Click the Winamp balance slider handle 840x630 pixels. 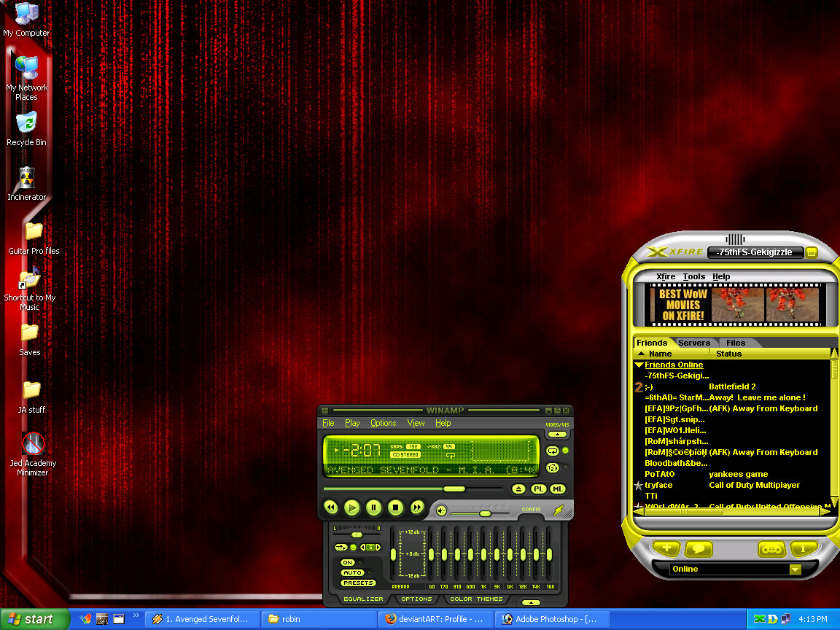coord(357,534)
